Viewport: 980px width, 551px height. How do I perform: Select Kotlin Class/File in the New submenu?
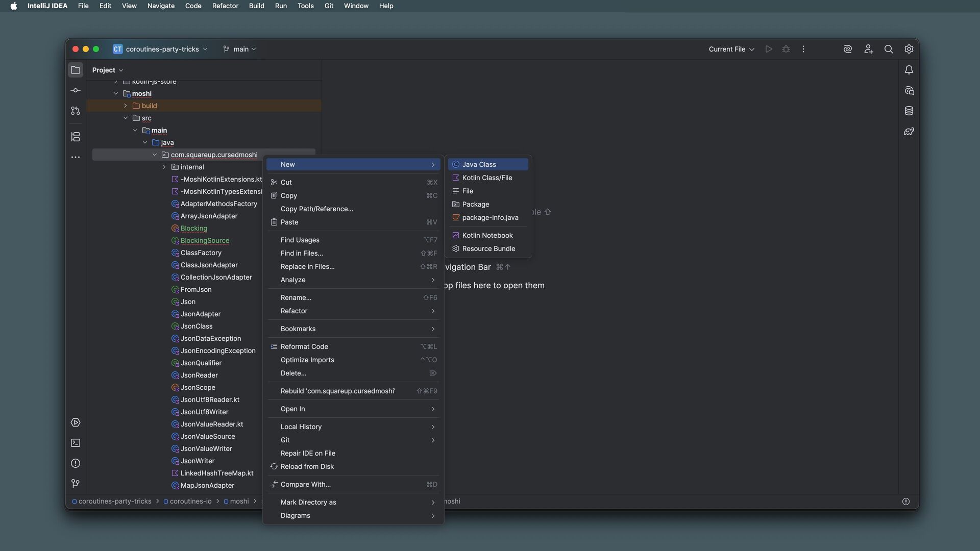[x=488, y=178]
